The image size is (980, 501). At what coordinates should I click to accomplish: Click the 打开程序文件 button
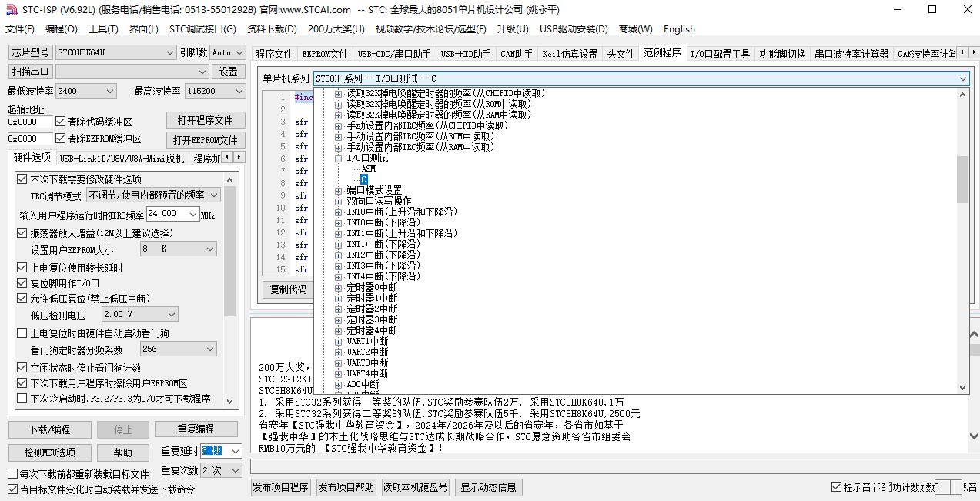click(x=206, y=121)
